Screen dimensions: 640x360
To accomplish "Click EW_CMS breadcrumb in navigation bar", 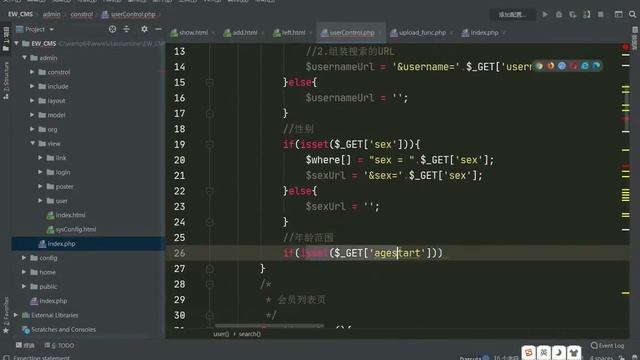I will click(20, 14).
